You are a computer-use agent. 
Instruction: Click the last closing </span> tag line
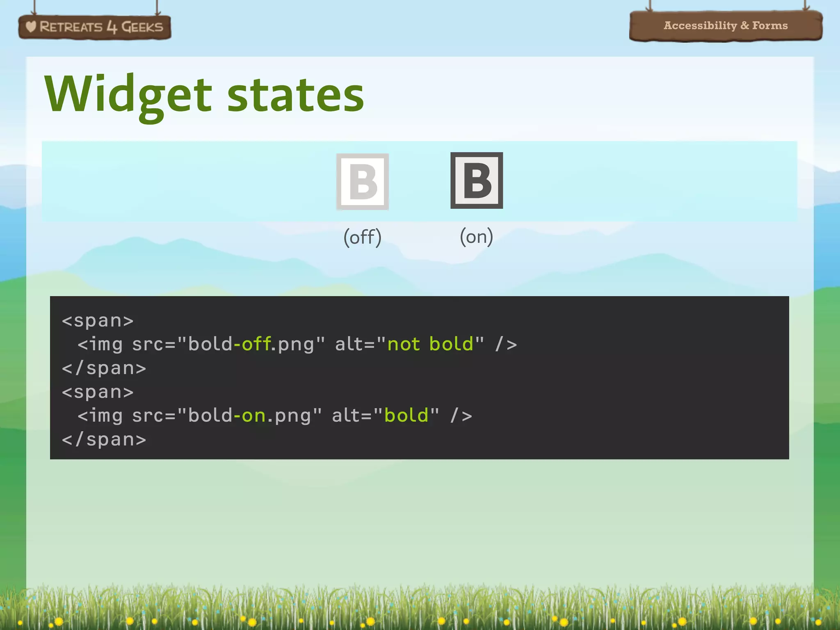coord(104,439)
